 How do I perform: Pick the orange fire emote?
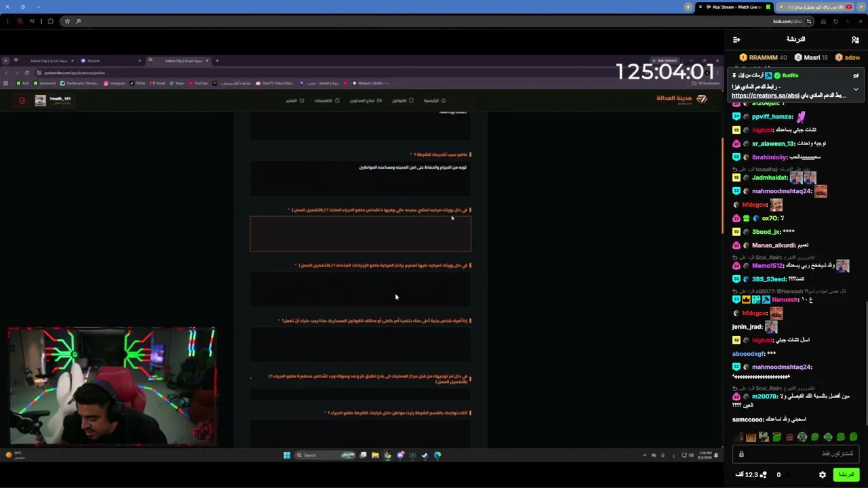coord(751,437)
